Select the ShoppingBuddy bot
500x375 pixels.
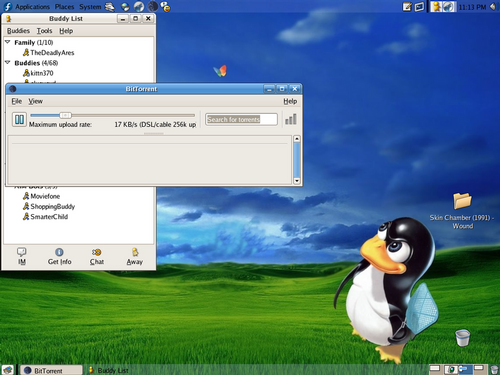(x=49, y=207)
